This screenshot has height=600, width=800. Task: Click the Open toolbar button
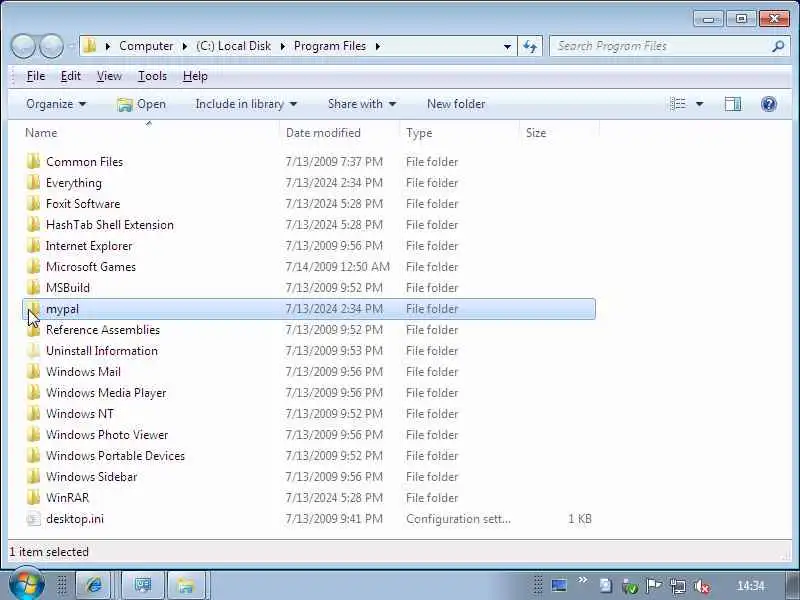[x=141, y=104]
